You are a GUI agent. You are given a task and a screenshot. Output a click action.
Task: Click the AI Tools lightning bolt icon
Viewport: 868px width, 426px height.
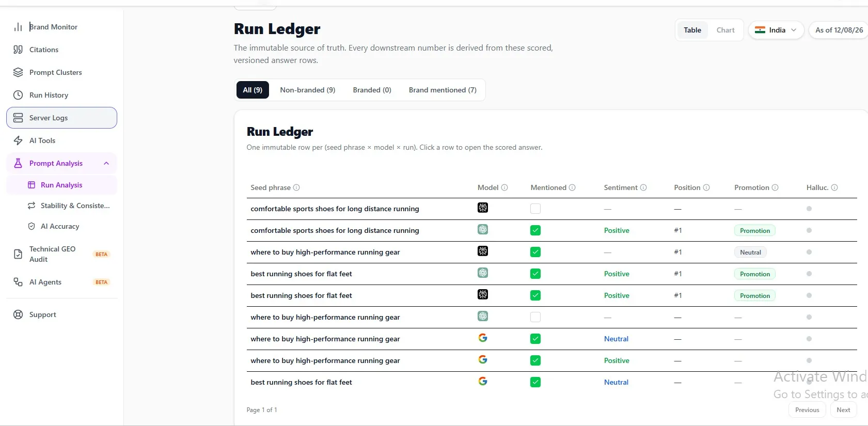click(x=18, y=140)
